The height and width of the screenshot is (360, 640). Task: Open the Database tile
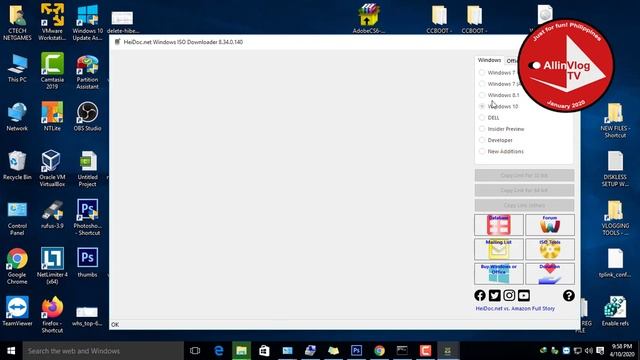point(499,225)
